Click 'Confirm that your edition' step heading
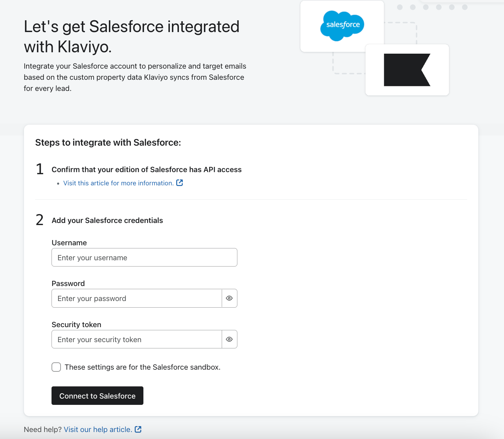Image resolution: width=504 pixels, height=439 pixels. click(x=147, y=170)
